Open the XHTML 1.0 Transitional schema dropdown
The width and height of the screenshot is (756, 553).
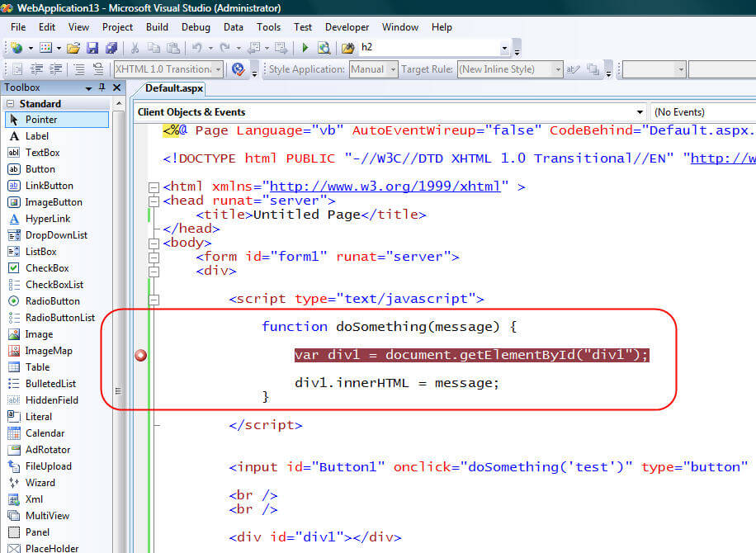219,69
